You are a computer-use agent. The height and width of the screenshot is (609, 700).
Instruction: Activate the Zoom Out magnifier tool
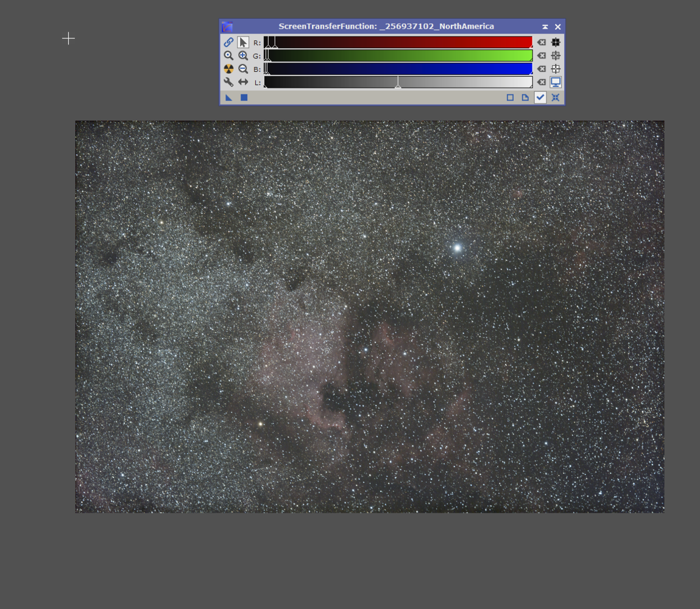242,68
